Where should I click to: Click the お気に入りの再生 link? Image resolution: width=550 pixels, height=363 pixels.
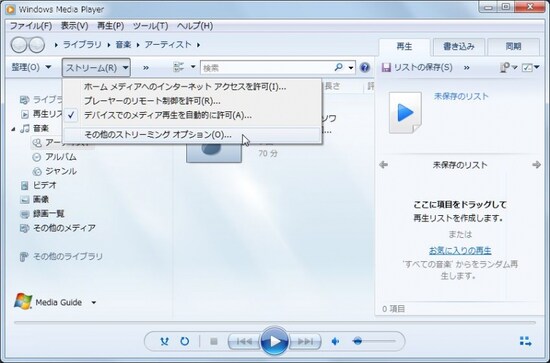pos(460,250)
